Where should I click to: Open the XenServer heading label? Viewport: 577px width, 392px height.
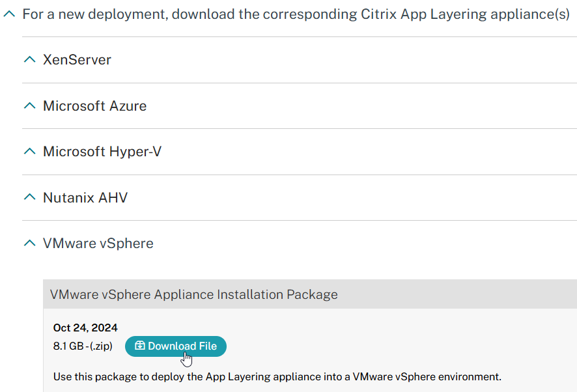coord(77,60)
